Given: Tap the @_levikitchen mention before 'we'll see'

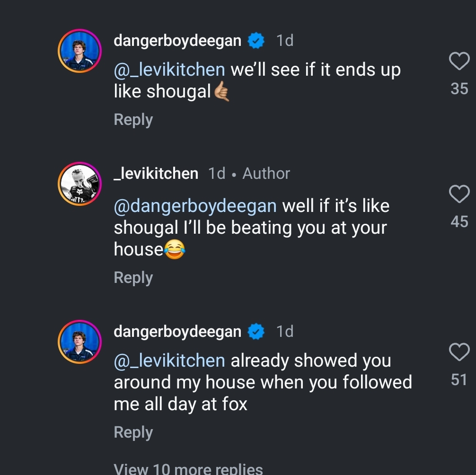Looking at the screenshot, I should tap(169, 70).
